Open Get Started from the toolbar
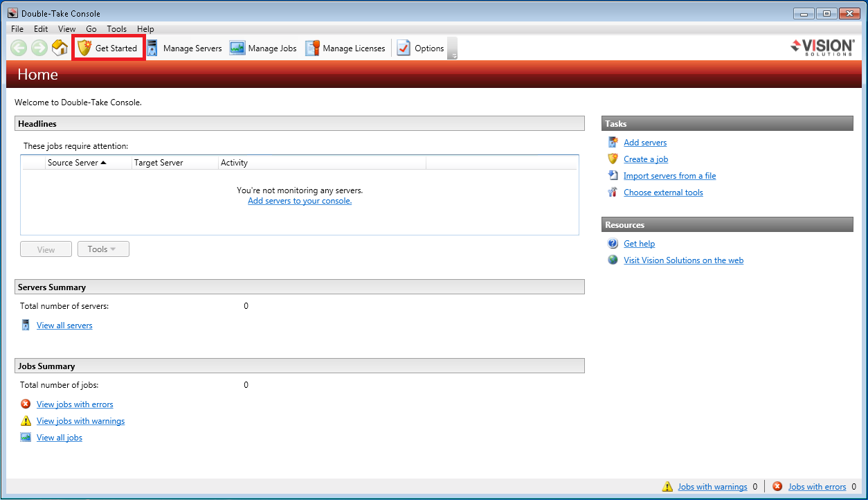 tap(108, 48)
